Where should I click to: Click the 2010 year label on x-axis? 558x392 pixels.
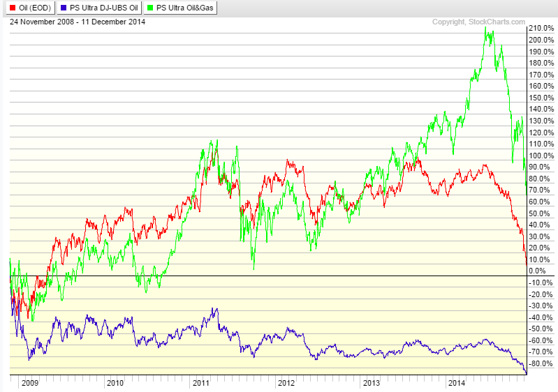tap(115, 383)
